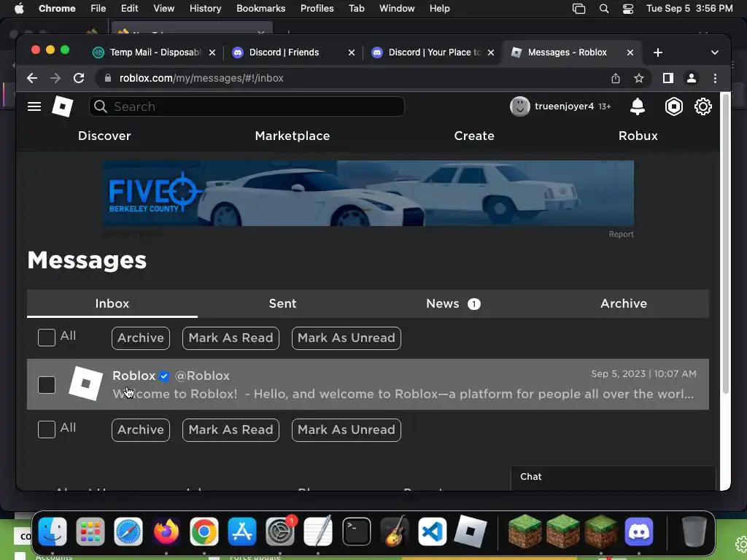Reload the Roblox page
The width and height of the screenshot is (747, 560).
(79, 78)
